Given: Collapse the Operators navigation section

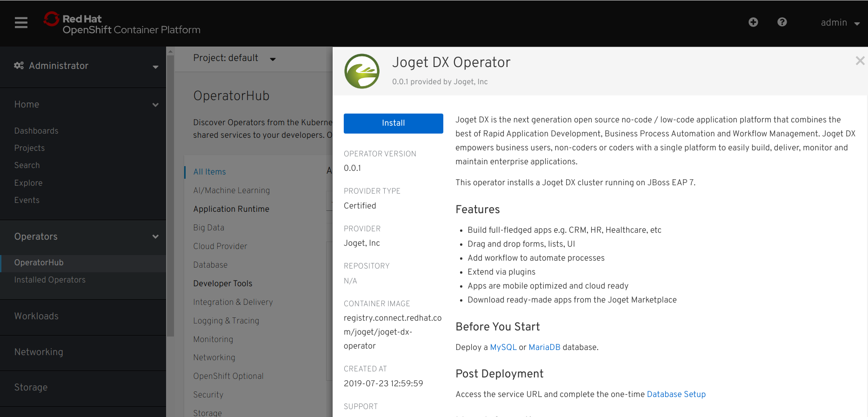Looking at the screenshot, I should (155, 236).
